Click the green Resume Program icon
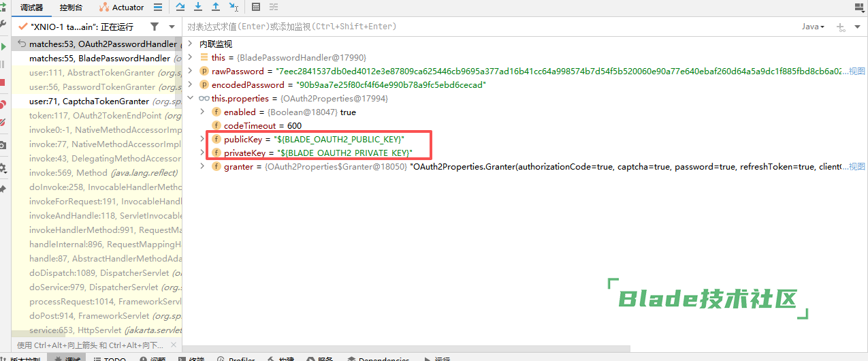The width and height of the screenshot is (868, 361). point(3,46)
